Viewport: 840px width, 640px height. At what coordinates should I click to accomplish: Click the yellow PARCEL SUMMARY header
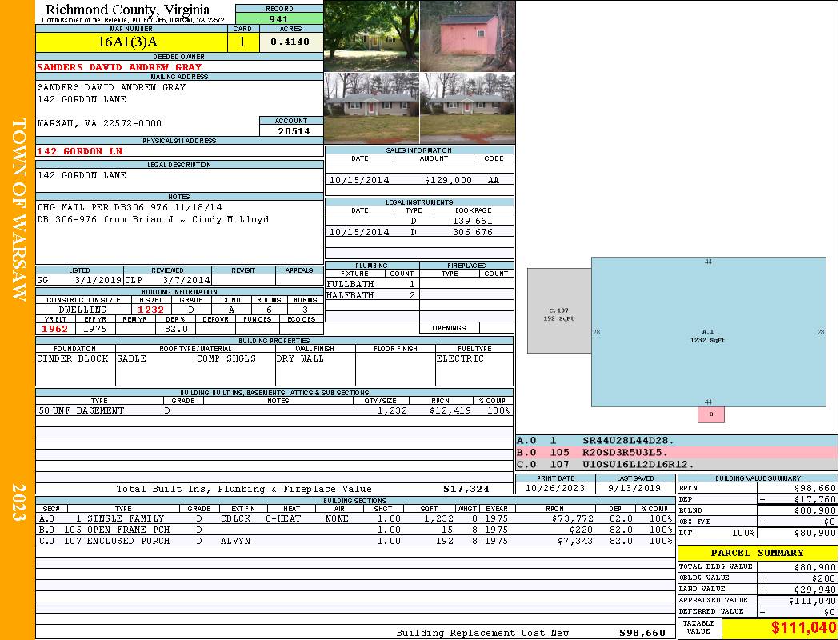tap(757, 553)
